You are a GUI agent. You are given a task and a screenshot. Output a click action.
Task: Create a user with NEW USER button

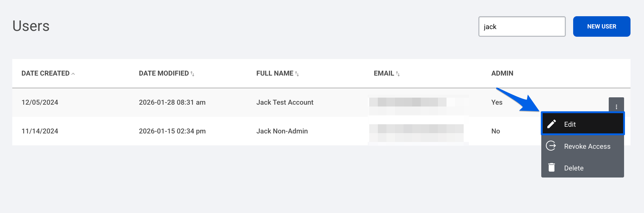602,26
